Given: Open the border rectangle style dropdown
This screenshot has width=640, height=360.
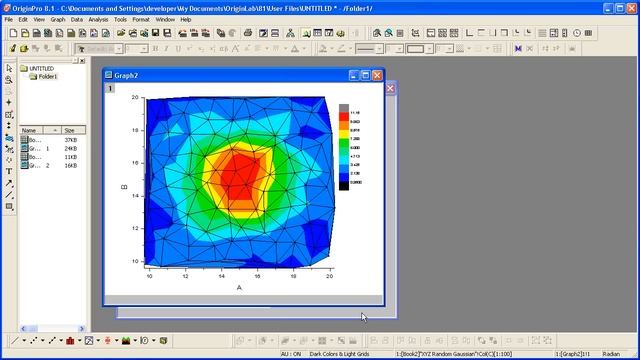Looking at the screenshot, I should 429,49.
